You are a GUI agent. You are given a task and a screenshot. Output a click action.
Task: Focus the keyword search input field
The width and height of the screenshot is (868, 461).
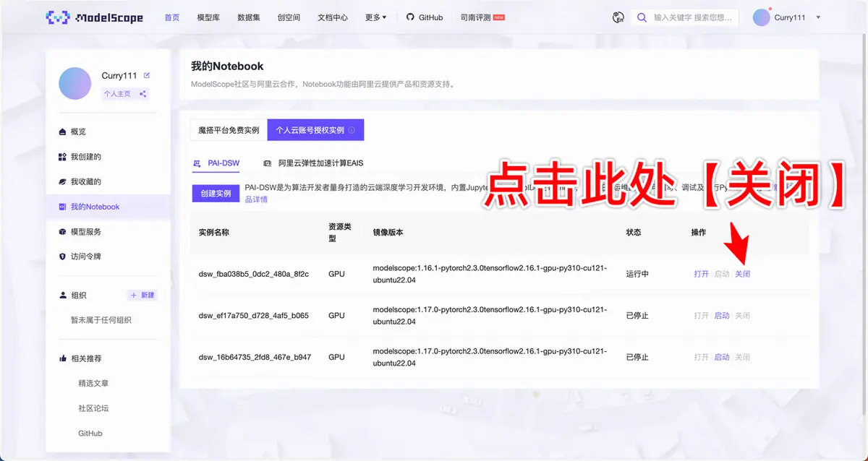pos(692,17)
